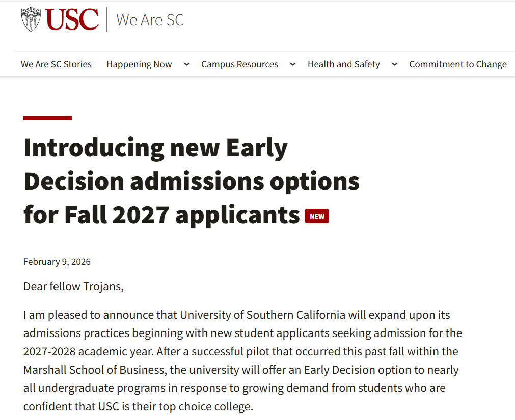
Task: Click the red accent bar above the headline
Action: pyautogui.click(x=47, y=117)
